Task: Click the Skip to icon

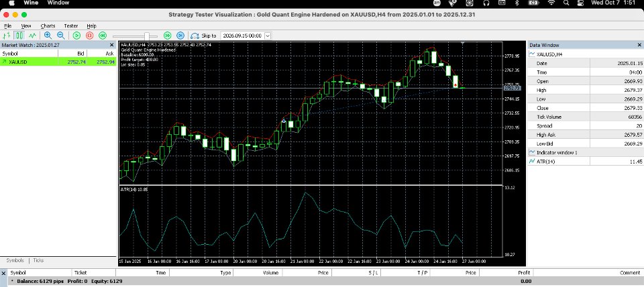Action: [195, 36]
